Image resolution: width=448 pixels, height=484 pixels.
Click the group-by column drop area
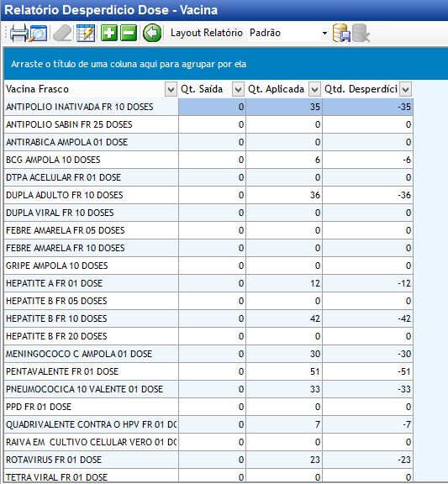(226, 64)
